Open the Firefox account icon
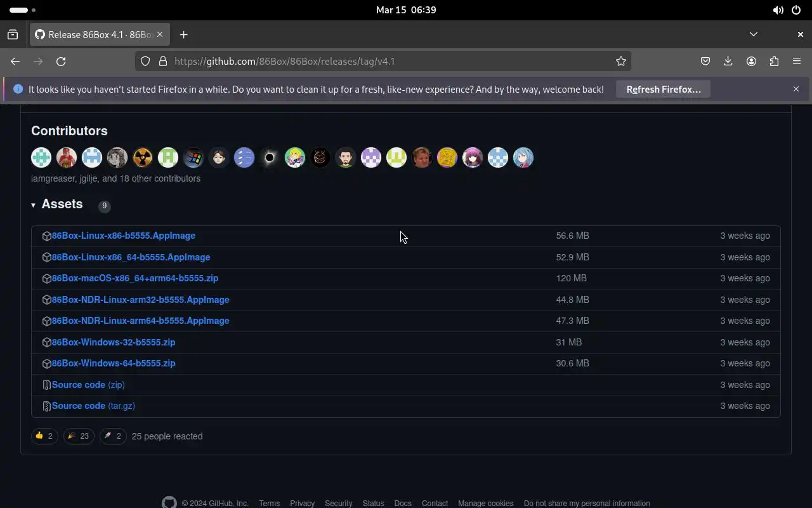812x508 pixels. [751, 61]
